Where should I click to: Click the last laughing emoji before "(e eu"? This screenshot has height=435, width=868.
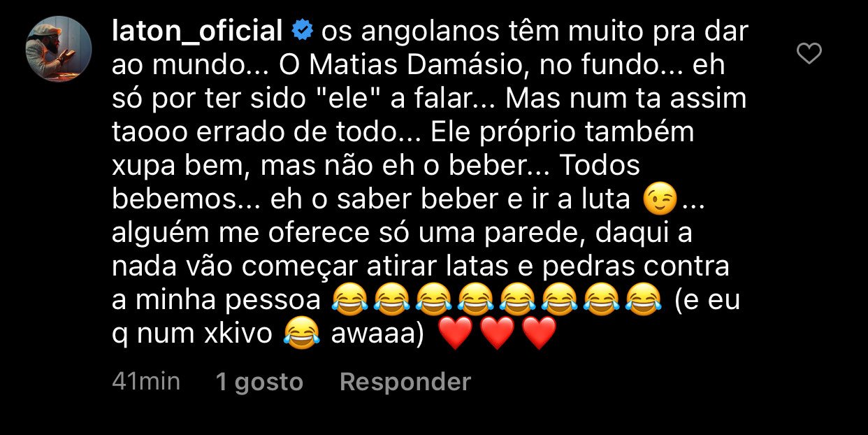(x=643, y=301)
